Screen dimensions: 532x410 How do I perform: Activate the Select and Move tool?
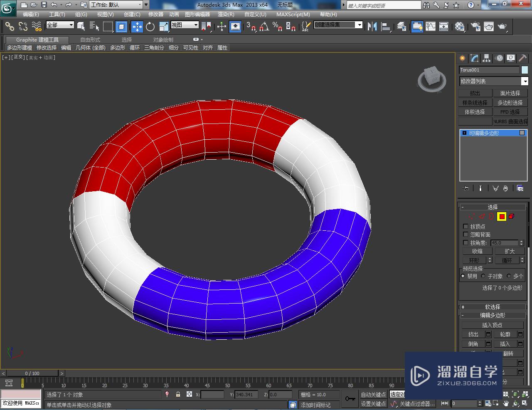coord(137,27)
